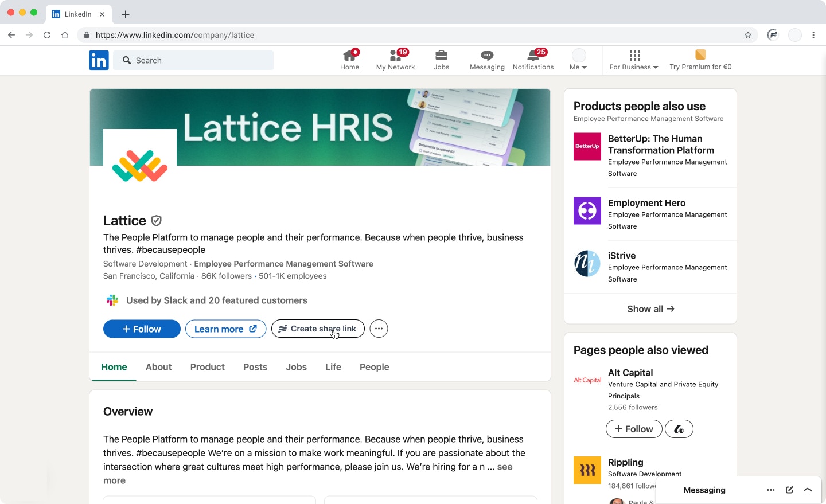
Task: Open a new browser tab
Action: coord(126,14)
